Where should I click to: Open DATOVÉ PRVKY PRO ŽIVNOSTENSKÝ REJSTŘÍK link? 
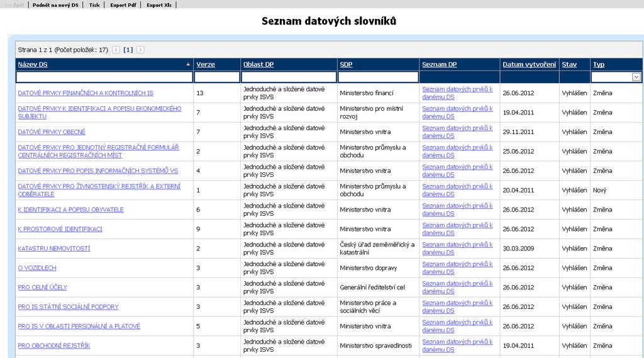(99, 190)
